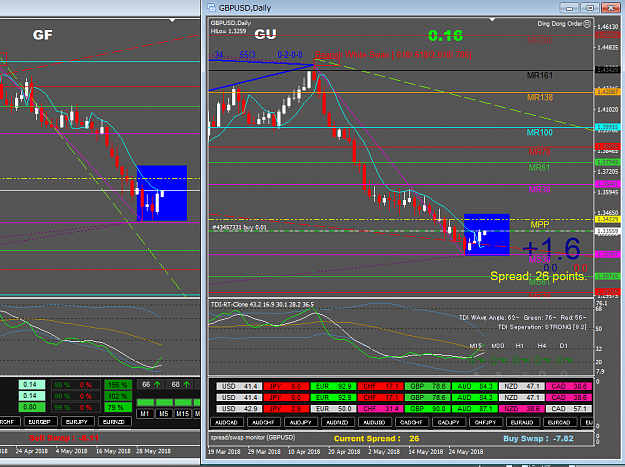Click the Bearish White Swan pattern label
The height and width of the screenshot is (467, 625).
click(x=393, y=55)
